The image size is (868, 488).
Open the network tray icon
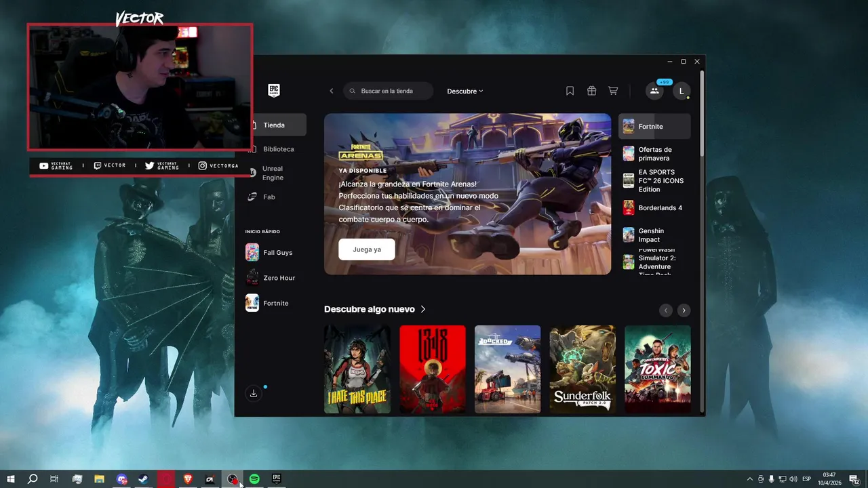pyautogui.click(x=783, y=479)
